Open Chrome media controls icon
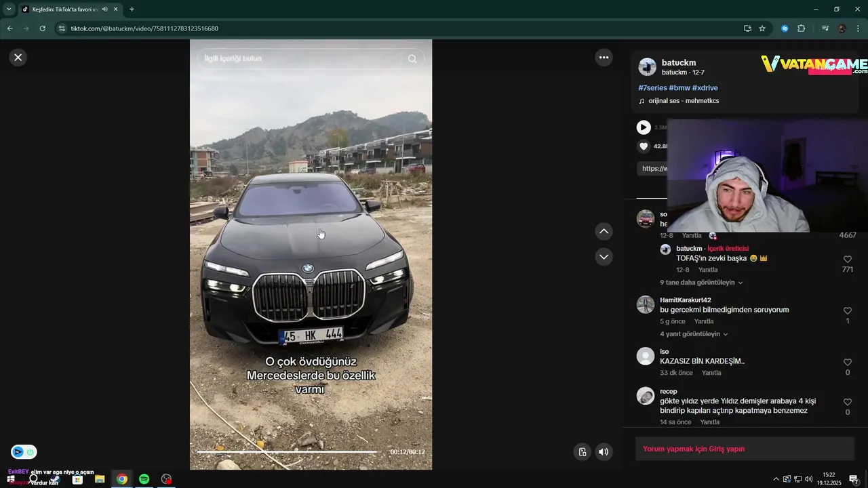The width and height of the screenshot is (868, 488). point(825,28)
